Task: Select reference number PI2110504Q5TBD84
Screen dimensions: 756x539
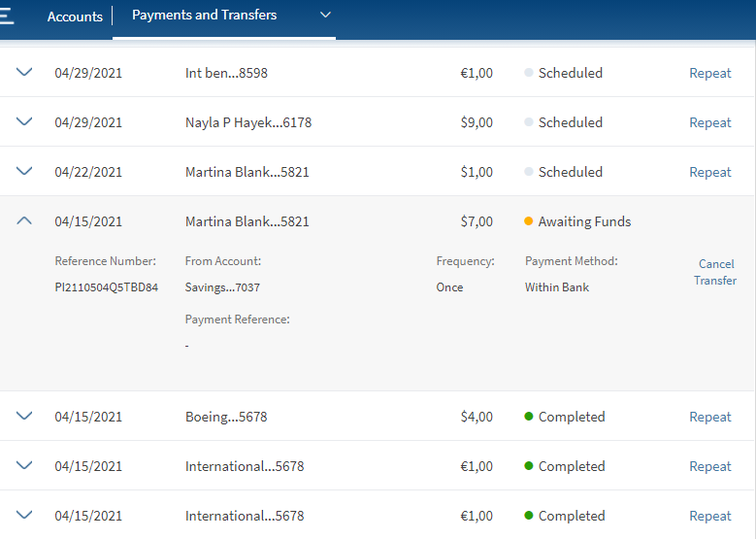Action: tap(106, 287)
